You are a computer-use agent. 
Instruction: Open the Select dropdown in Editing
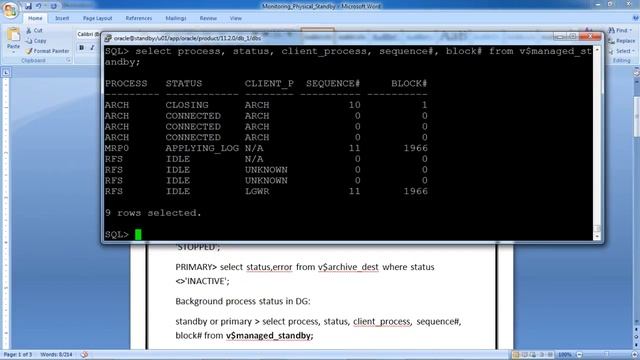pyautogui.click(x=621, y=51)
